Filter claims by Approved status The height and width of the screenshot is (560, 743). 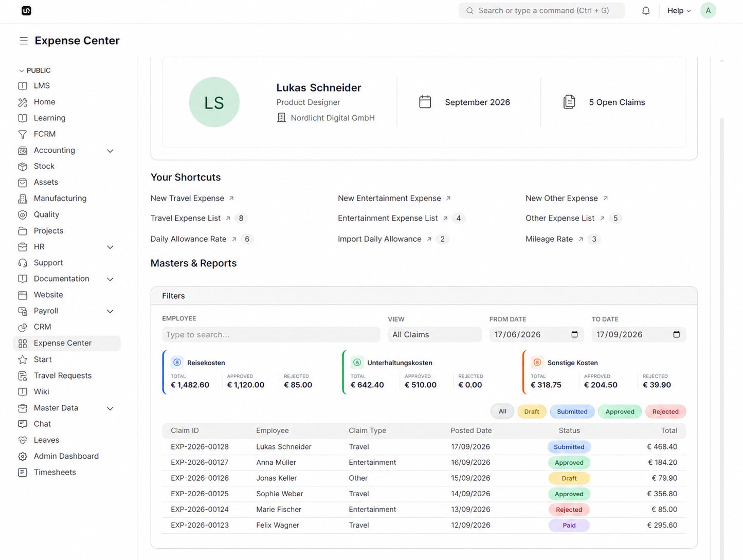(x=620, y=411)
